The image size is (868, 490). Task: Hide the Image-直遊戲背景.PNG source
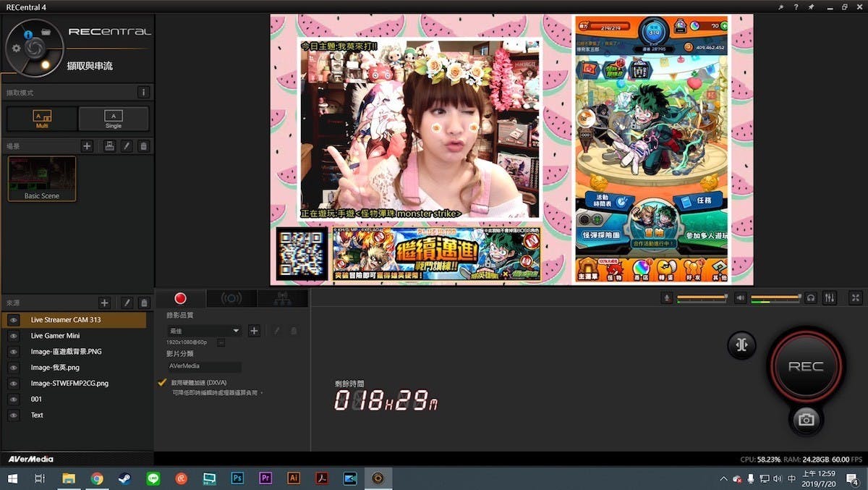(x=13, y=352)
